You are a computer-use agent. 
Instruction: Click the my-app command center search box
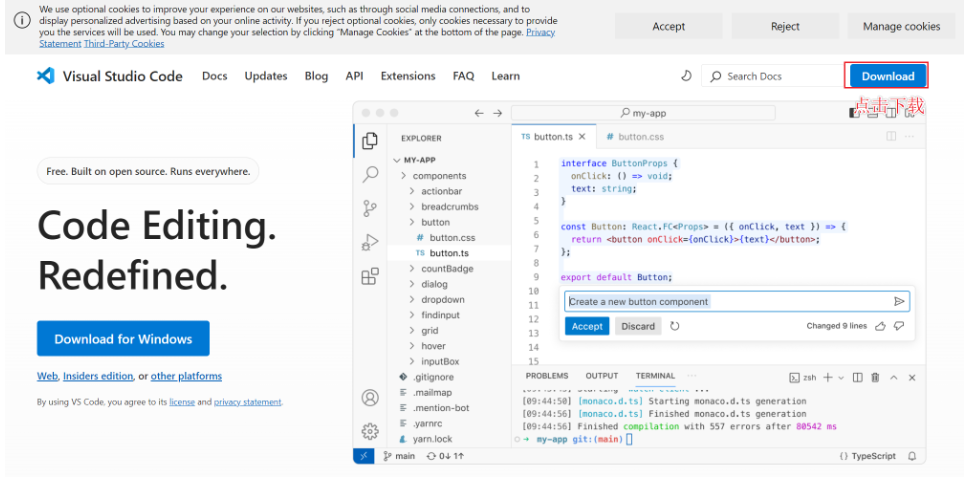(643, 113)
